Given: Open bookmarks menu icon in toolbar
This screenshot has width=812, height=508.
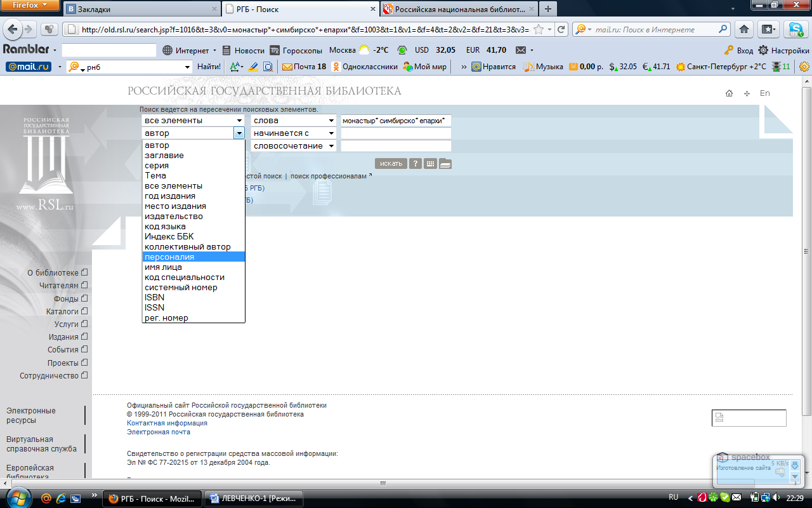Looking at the screenshot, I should coord(768,29).
